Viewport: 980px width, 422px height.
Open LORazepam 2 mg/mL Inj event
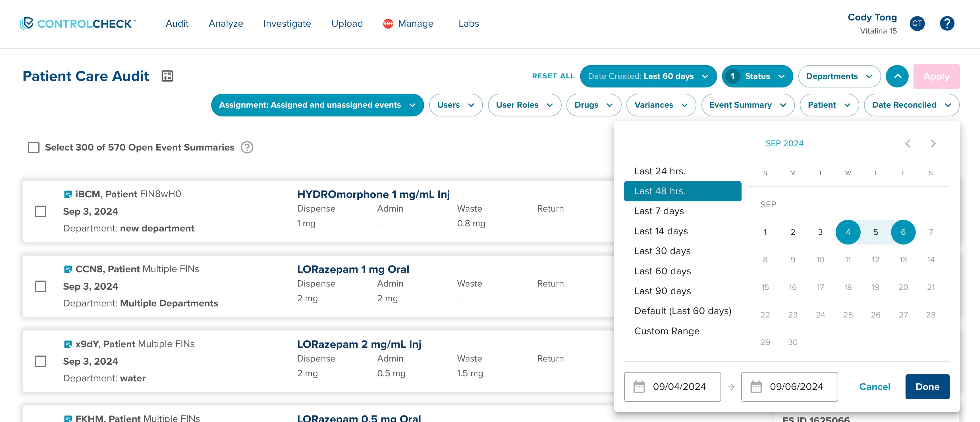coord(359,344)
